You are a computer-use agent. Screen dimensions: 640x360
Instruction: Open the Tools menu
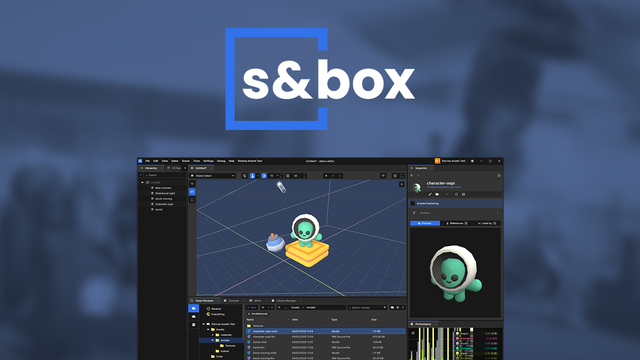click(196, 161)
